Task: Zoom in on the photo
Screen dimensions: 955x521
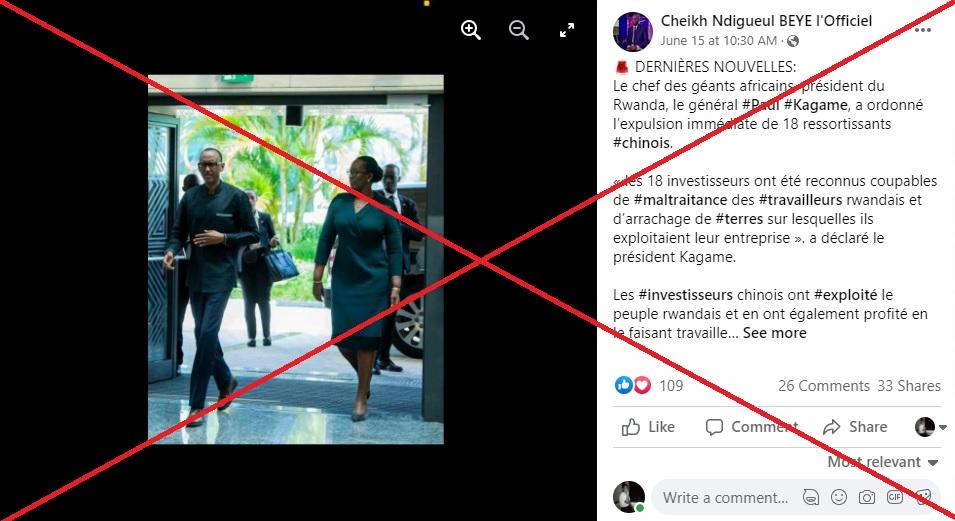Action: pos(471,30)
